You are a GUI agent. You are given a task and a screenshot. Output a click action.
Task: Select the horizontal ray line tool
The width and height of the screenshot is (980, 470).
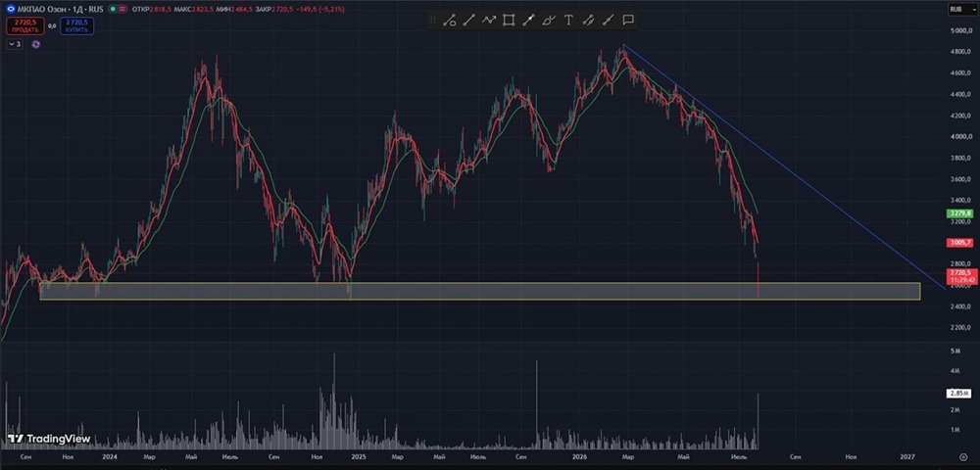608,21
